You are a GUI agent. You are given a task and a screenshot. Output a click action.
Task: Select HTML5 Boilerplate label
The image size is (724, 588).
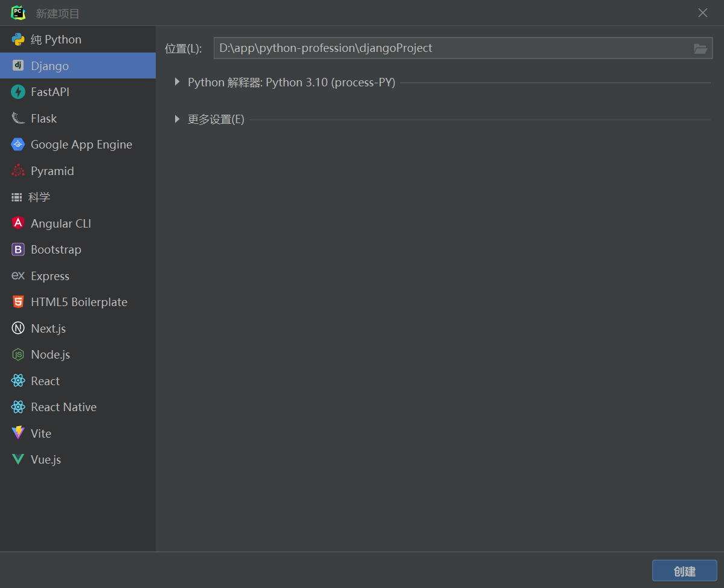pyautogui.click(x=79, y=302)
